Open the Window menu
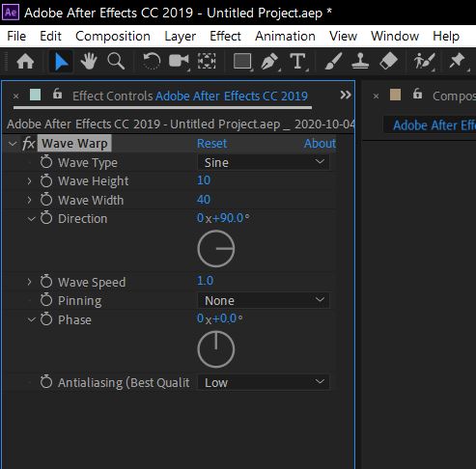This screenshot has height=469, width=476. coord(395,36)
